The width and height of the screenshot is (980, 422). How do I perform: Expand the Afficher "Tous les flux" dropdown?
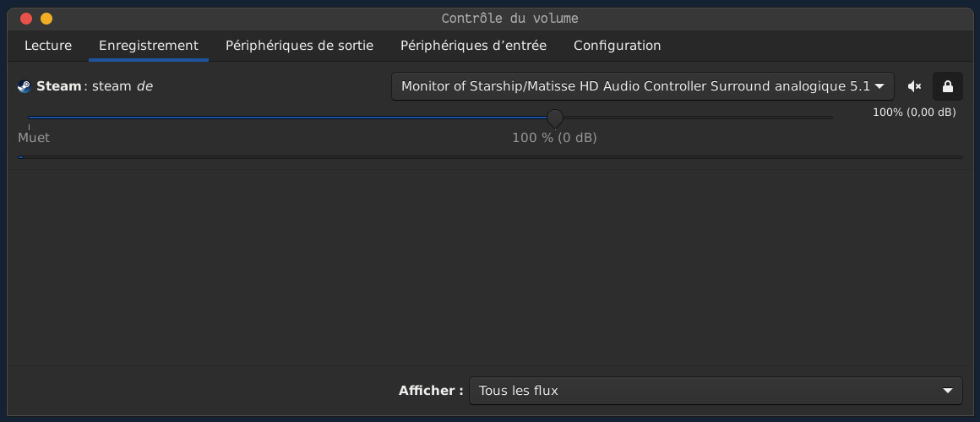pyautogui.click(x=715, y=391)
